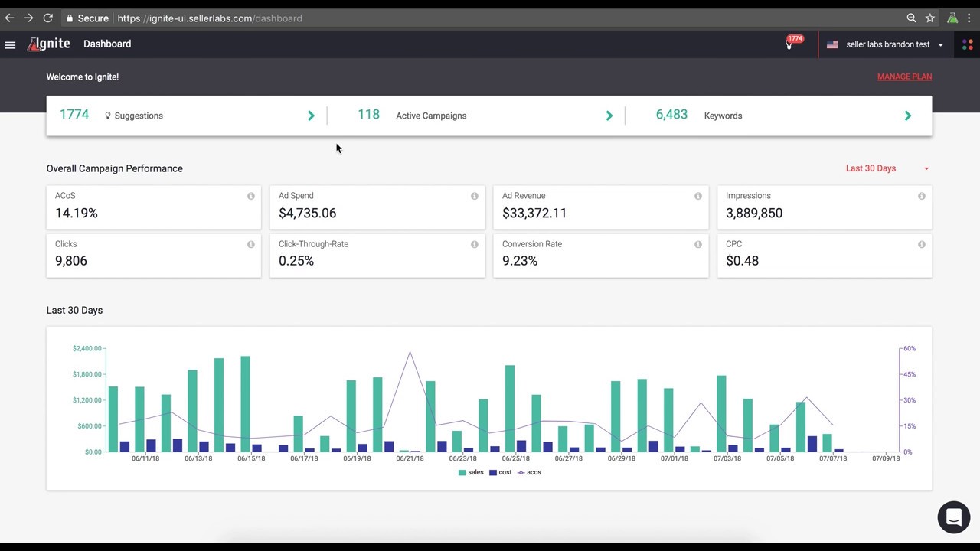Toggle sales series in chart legend
This screenshot has height=551, width=980.
471,472
